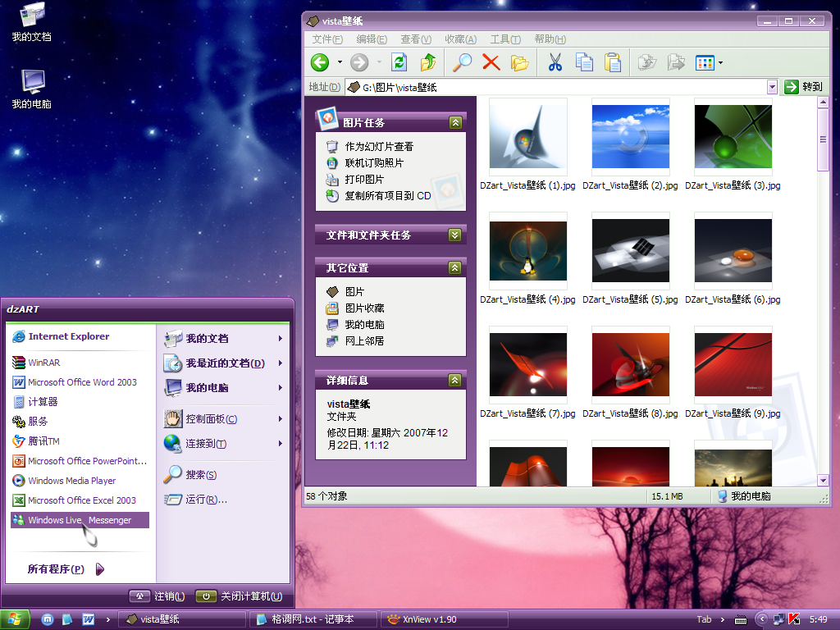Open the 编辑(E) menu

click(372, 39)
